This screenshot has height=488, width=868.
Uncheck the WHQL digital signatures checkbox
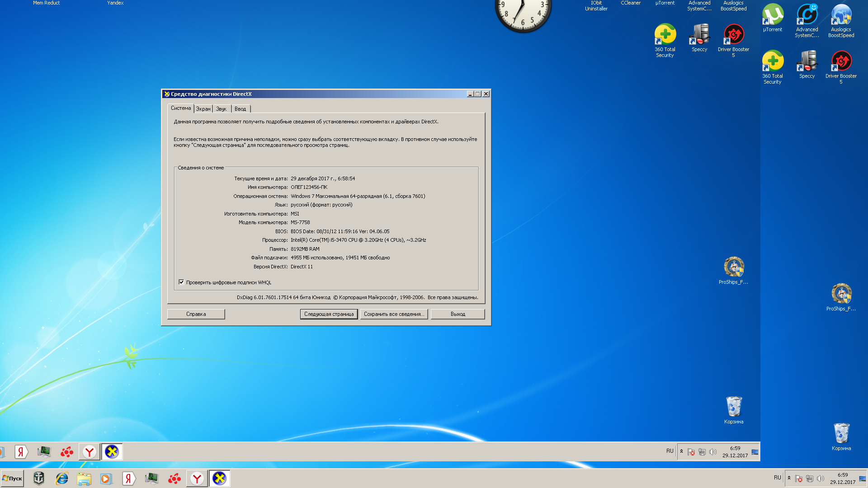coord(181,282)
